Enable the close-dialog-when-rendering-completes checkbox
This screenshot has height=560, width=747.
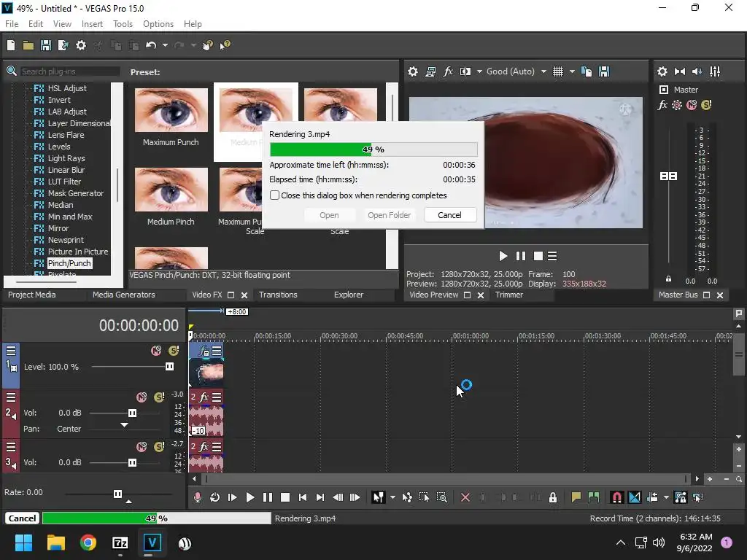tap(274, 195)
